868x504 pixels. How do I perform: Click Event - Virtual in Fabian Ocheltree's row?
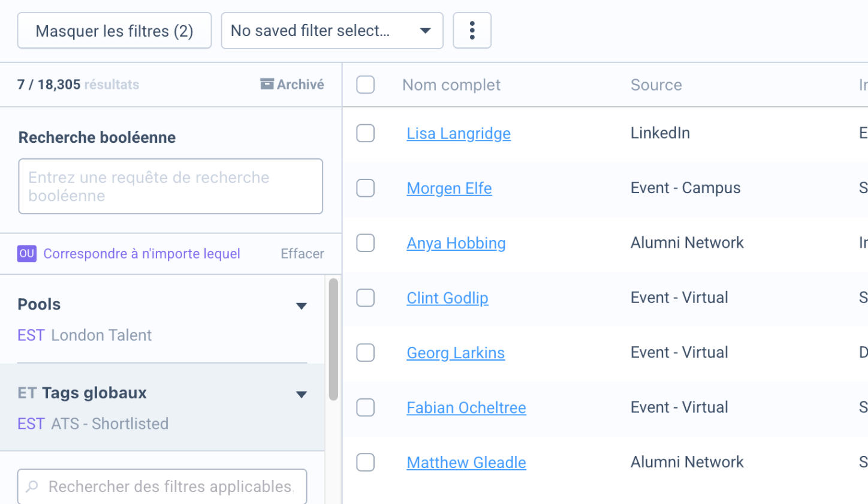[x=679, y=407]
